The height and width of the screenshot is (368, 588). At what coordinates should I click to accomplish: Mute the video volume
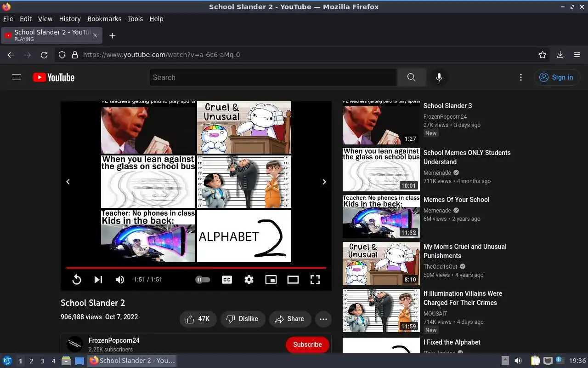coord(120,279)
